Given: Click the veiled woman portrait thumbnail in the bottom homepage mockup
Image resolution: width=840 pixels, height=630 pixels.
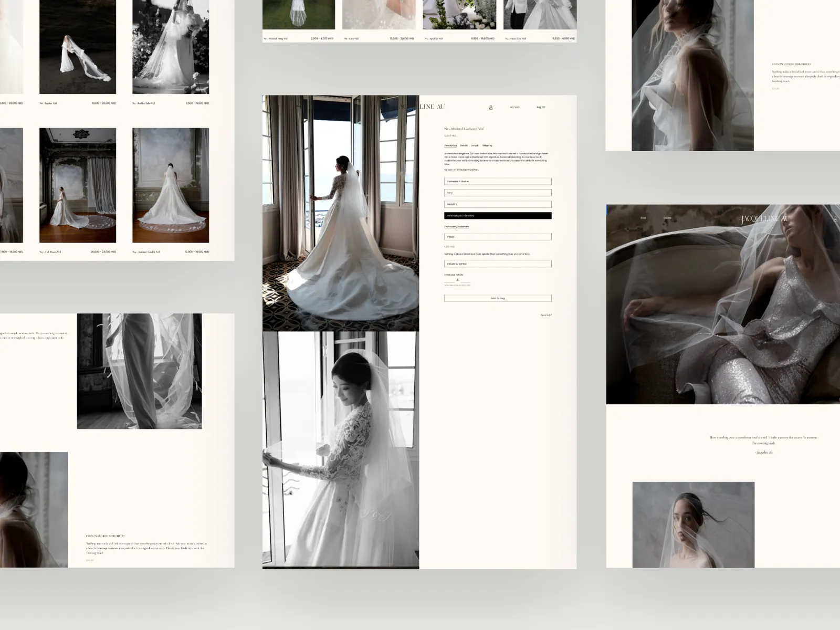Looking at the screenshot, I should (x=694, y=525).
